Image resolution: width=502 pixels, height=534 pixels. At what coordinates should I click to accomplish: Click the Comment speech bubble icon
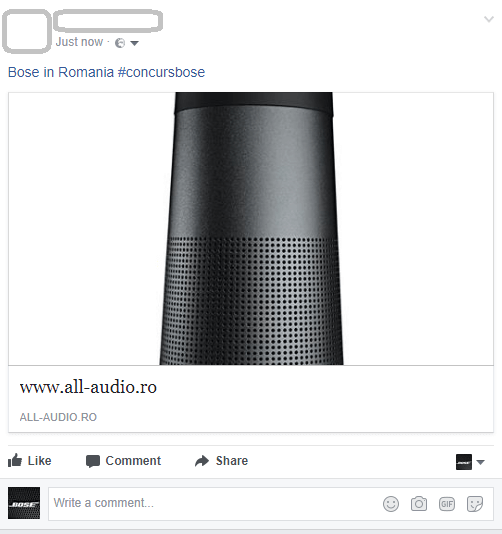[93, 461]
